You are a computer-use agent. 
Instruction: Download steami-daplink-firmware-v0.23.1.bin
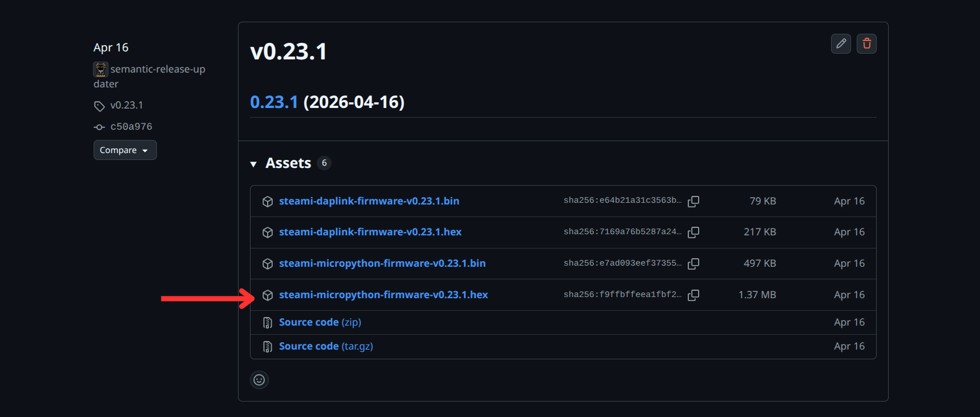pos(369,201)
